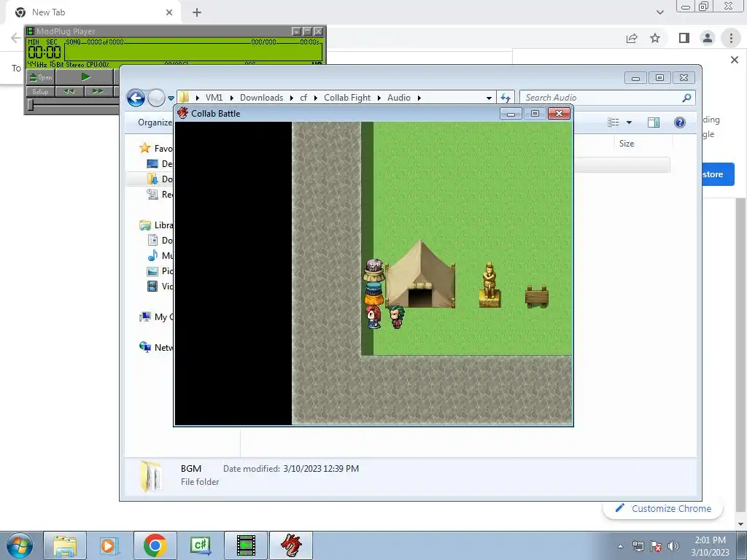Go to Collab Fight folder breadcrumb
747x560 pixels.
click(x=347, y=98)
